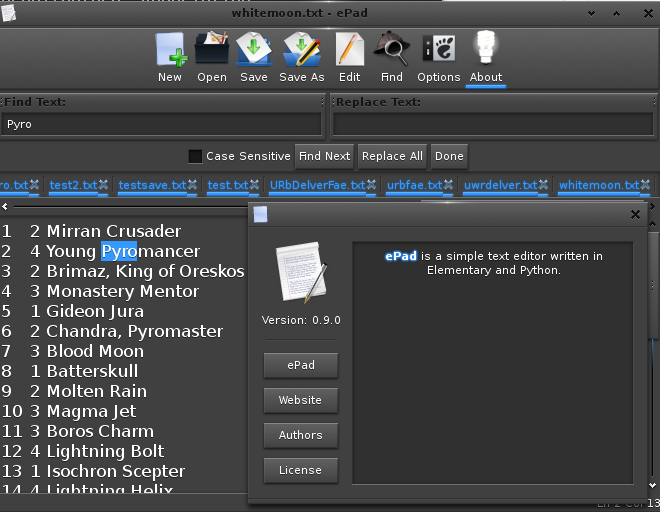Switch to the testsave.txt tab
The width and height of the screenshot is (660, 512).
pos(152,185)
